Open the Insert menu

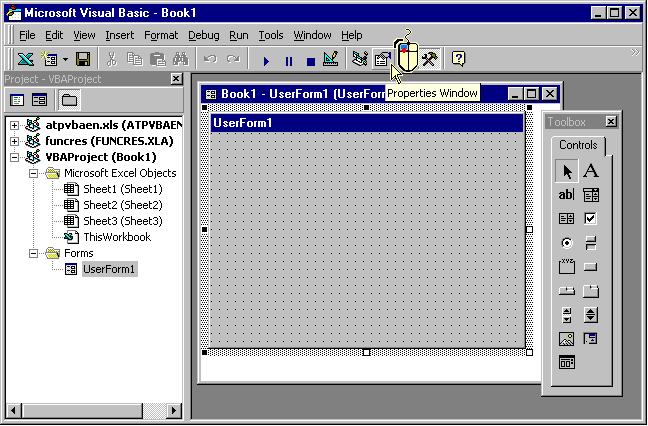tap(119, 36)
